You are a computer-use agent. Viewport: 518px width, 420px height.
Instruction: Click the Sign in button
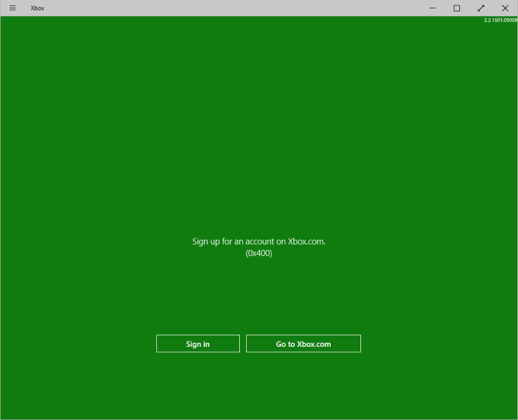[x=198, y=344]
